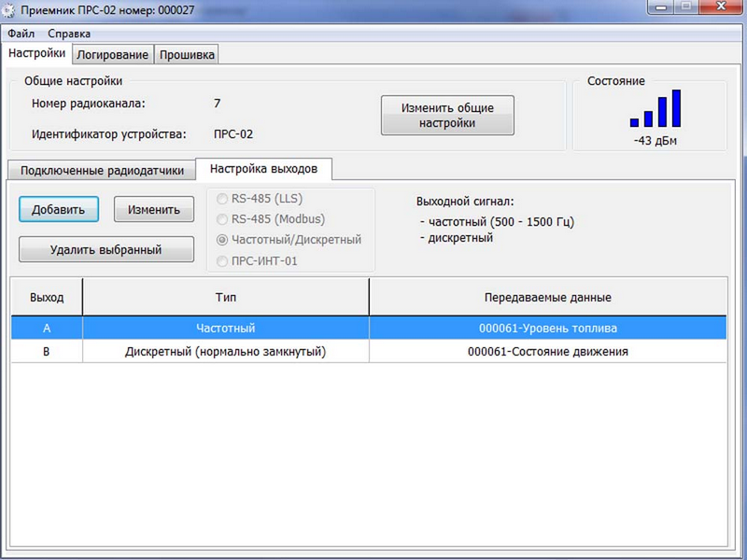Click the частотный (500 - 1500 Гц) text
This screenshot has height=560, width=747.
point(501,222)
